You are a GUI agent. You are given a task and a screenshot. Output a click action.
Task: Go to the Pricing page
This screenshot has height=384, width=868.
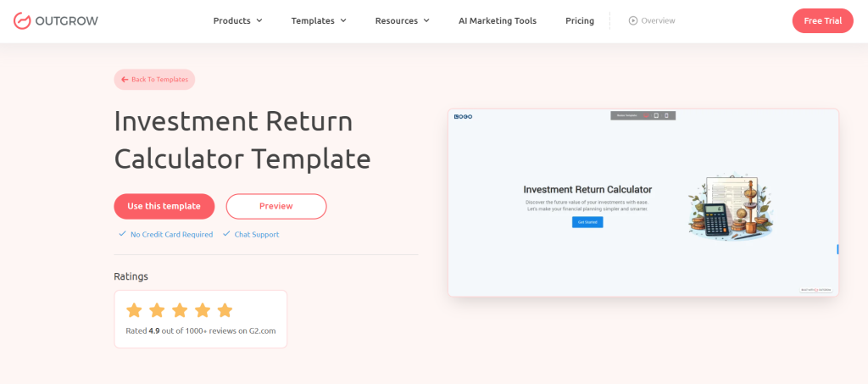point(580,21)
